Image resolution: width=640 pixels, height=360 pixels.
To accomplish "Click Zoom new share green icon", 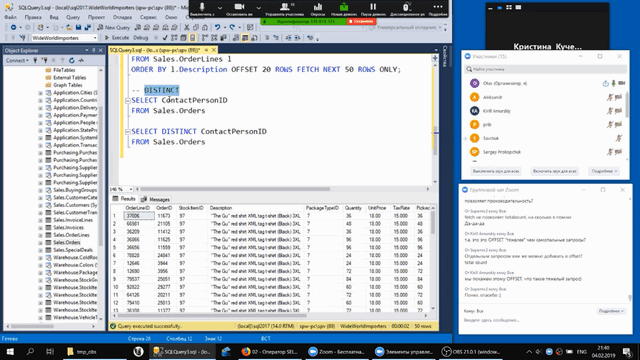I will 344,8.
